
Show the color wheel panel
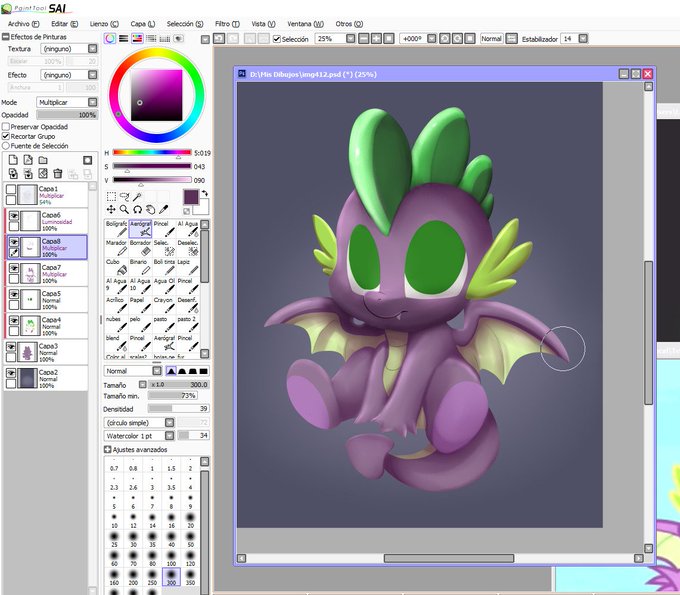coord(110,39)
